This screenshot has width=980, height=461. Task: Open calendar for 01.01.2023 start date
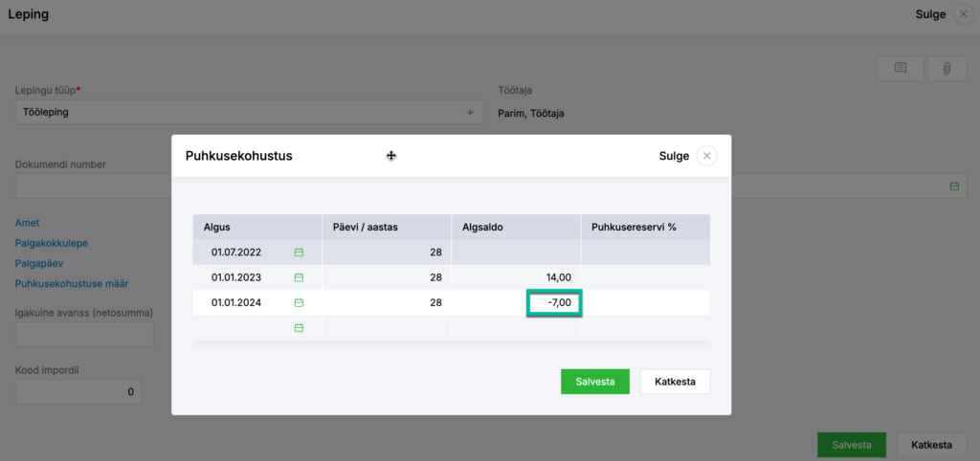299,277
